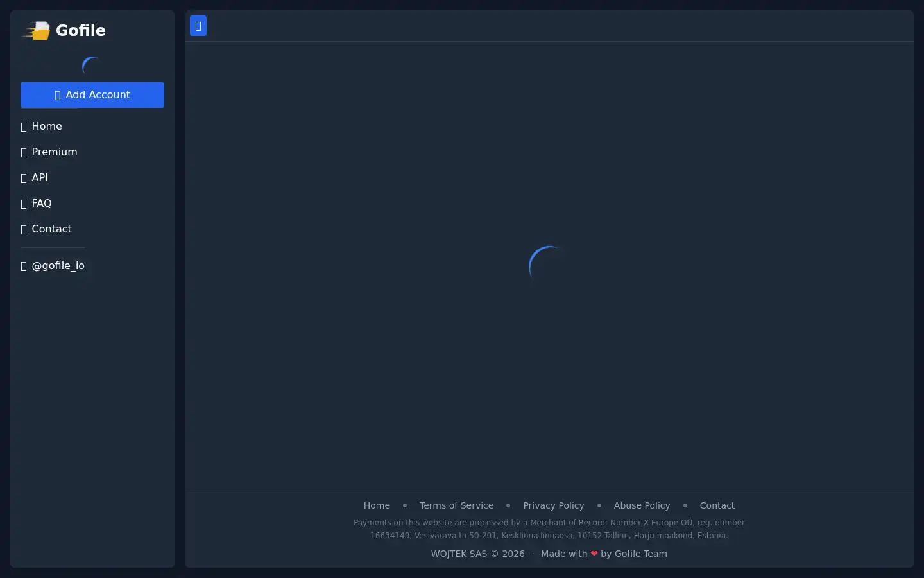Open the footer Contact link
This screenshot has height=578, width=924.
717,505
